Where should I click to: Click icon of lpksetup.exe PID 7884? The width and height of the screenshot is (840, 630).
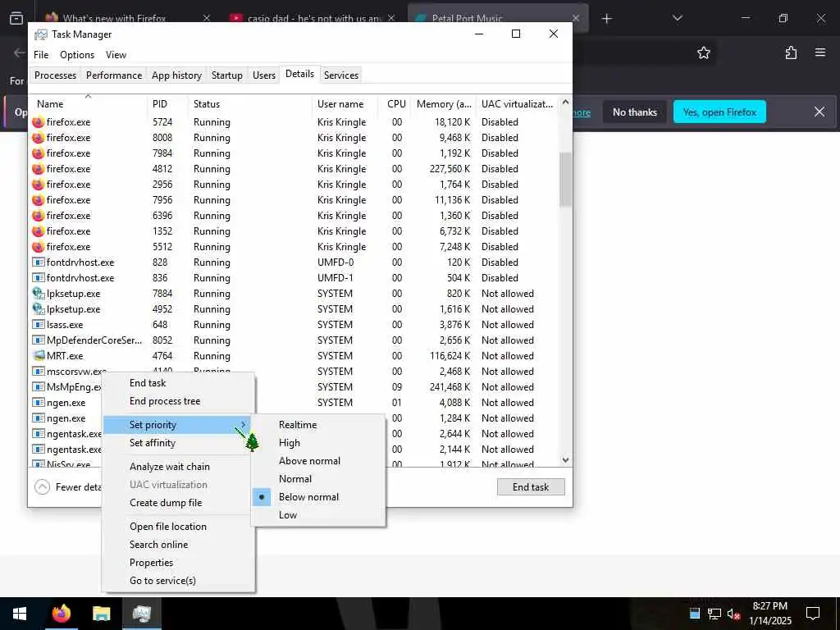(x=39, y=294)
